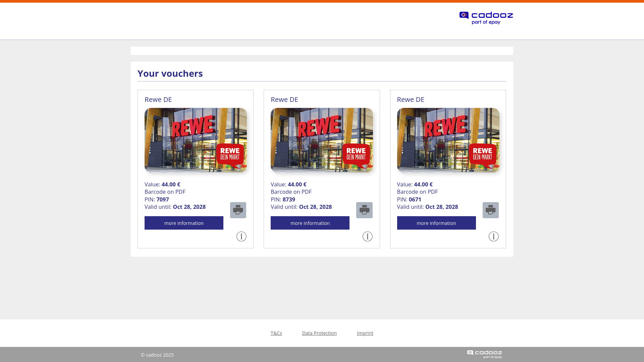Open the Data Protection link
This screenshot has height=362, width=644.
[319, 333]
